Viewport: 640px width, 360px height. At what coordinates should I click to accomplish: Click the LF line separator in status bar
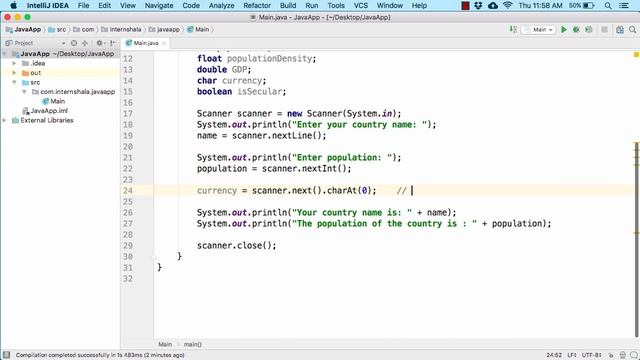coord(571,355)
